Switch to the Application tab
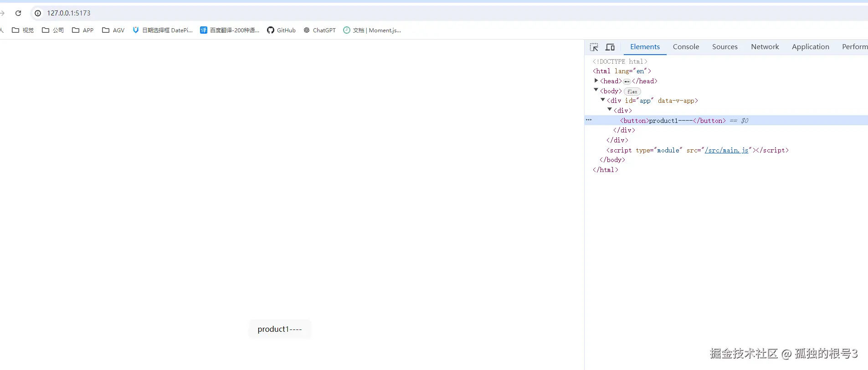Screen dimensions: 868x370 (x=811, y=47)
